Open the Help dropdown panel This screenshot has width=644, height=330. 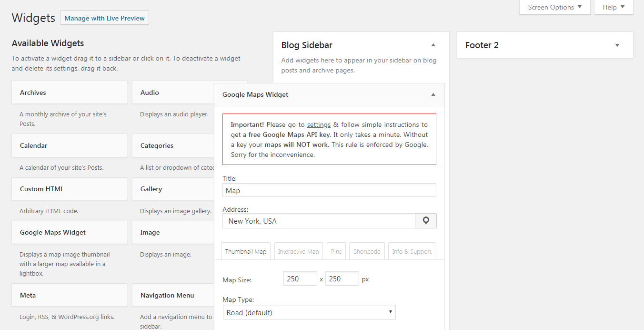(614, 7)
